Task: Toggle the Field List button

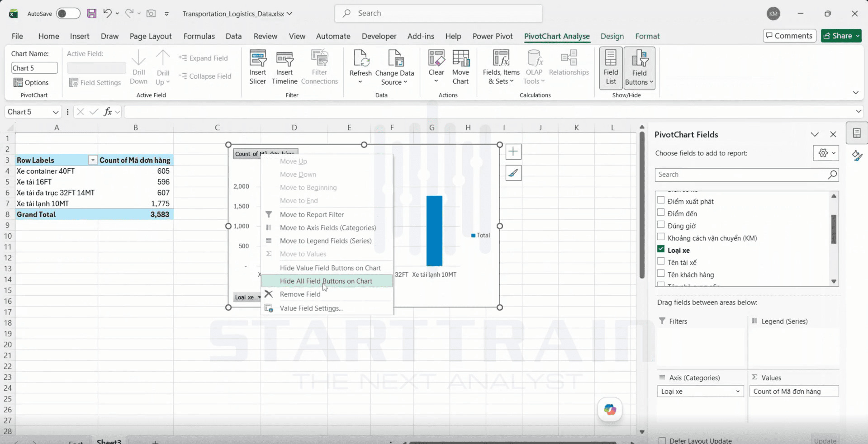Action: point(611,68)
